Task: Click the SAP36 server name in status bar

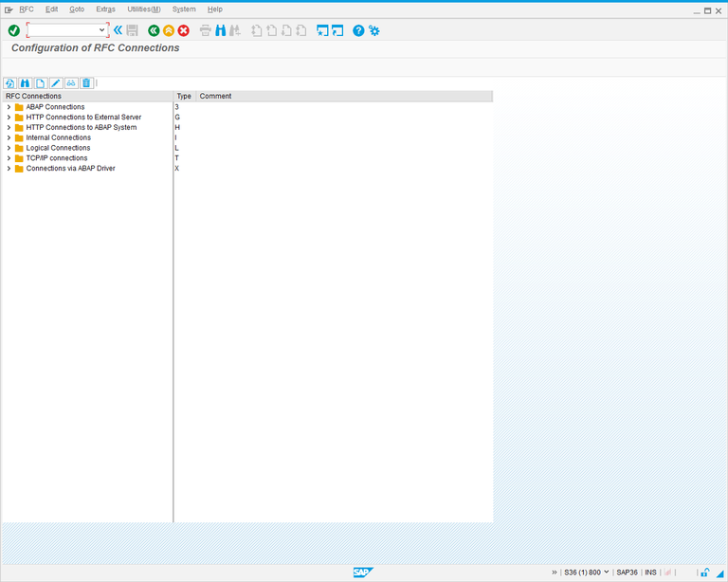Action: point(627,573)
